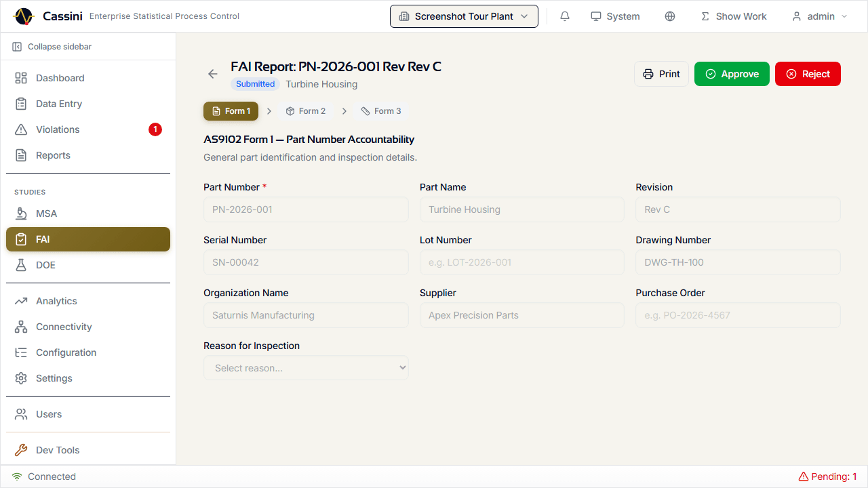This screenshot has height=488, width=868.
Task: Expand the admin account menu
Action: pyautogui.click(x=818, y=16)
